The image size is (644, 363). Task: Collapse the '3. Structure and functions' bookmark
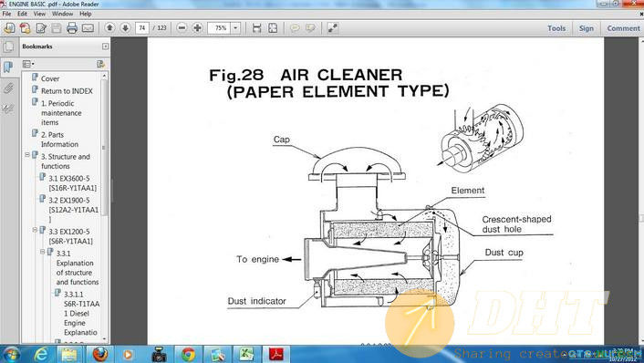click(x=27, y=155)
